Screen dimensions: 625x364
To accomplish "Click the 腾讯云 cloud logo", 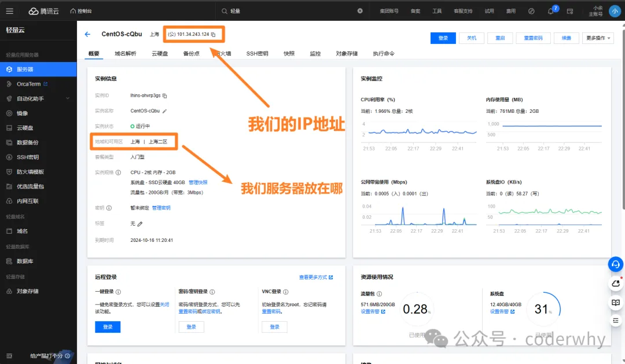I will 44,11.
